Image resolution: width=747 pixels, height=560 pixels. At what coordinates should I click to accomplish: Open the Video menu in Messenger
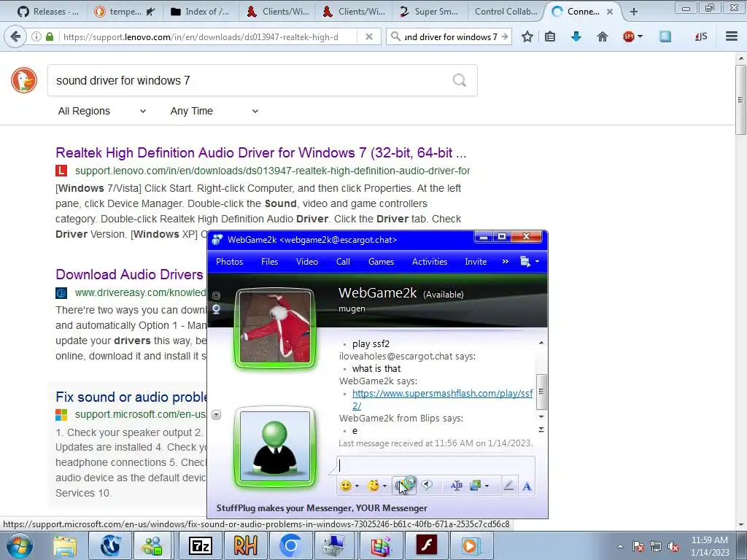307,262
